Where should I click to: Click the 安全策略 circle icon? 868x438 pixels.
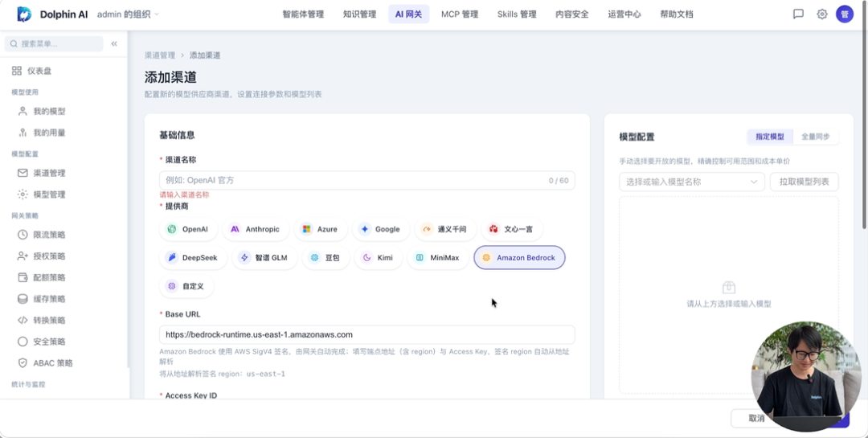tap(23, 342)
